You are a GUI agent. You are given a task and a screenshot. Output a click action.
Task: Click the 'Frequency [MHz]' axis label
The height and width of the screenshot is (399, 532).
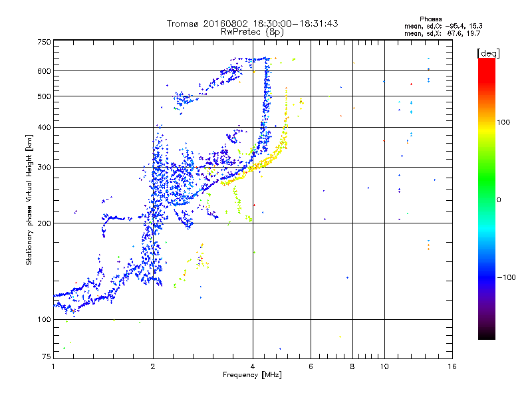click(252, 375)
